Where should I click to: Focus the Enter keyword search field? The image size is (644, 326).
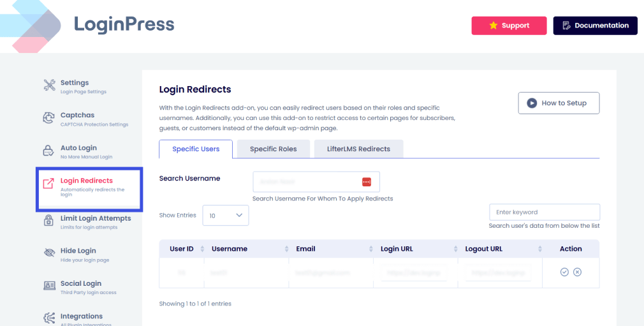pyautogui.click(x=544, y=212)
